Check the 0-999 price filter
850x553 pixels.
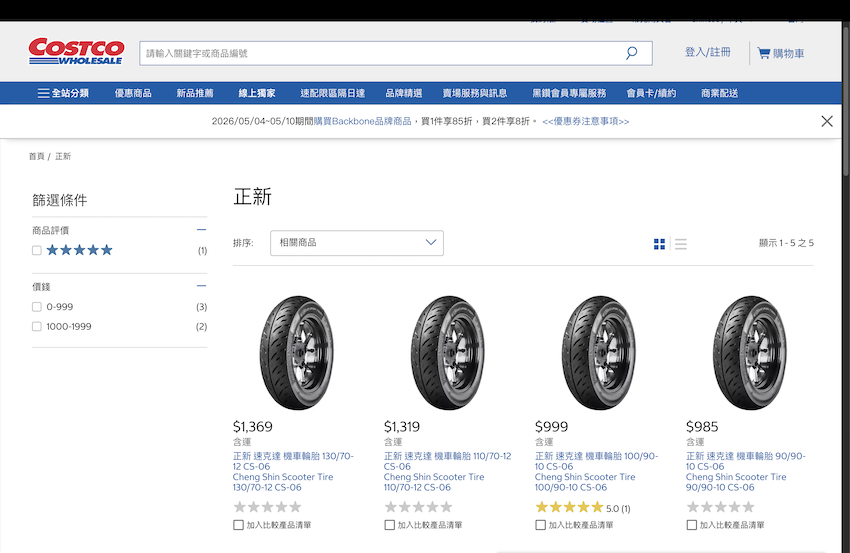(x=37, y=307)
